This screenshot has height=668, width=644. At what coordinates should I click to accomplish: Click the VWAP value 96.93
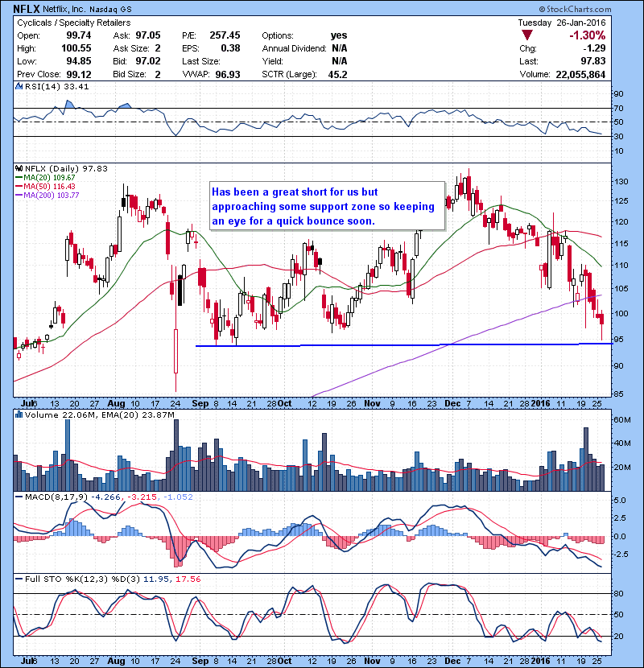tap(228, 75)
